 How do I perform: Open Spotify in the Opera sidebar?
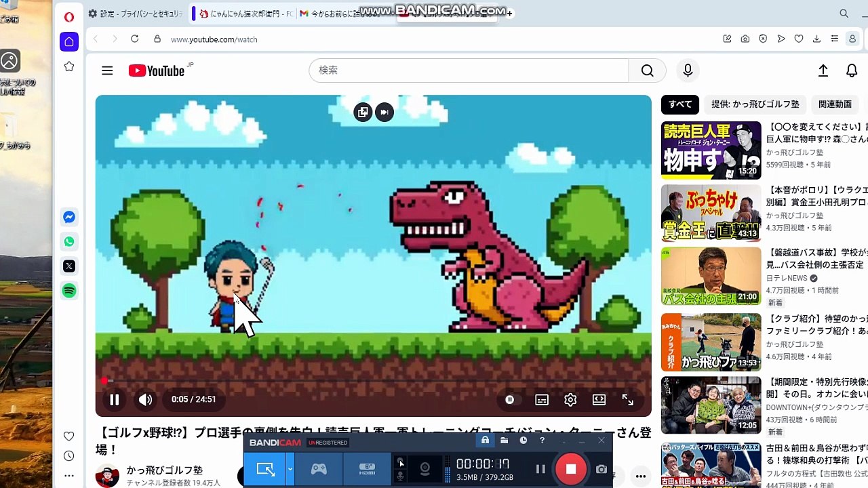(x=69, y=291)
